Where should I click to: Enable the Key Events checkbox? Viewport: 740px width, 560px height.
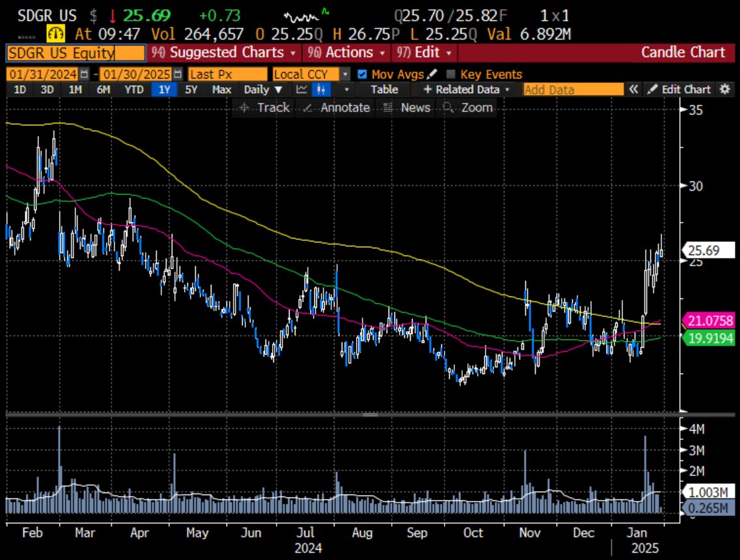pos(450,73)
